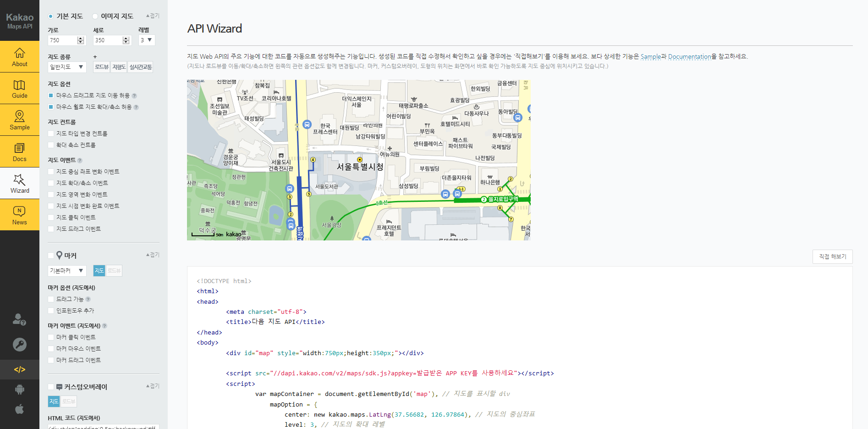Click the Kakao Maps API logo
Screen dimensions: 868x429
(20, 21)
